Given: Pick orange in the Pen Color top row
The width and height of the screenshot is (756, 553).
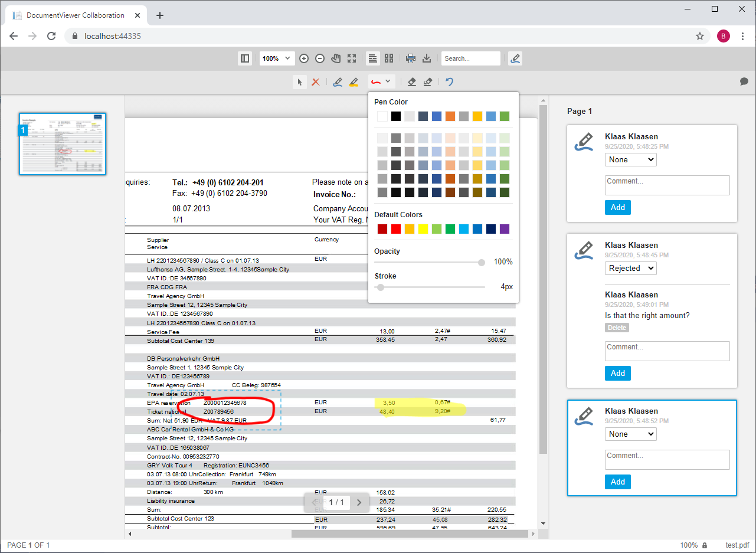Looking at the screenshot, I should (450, 116).
